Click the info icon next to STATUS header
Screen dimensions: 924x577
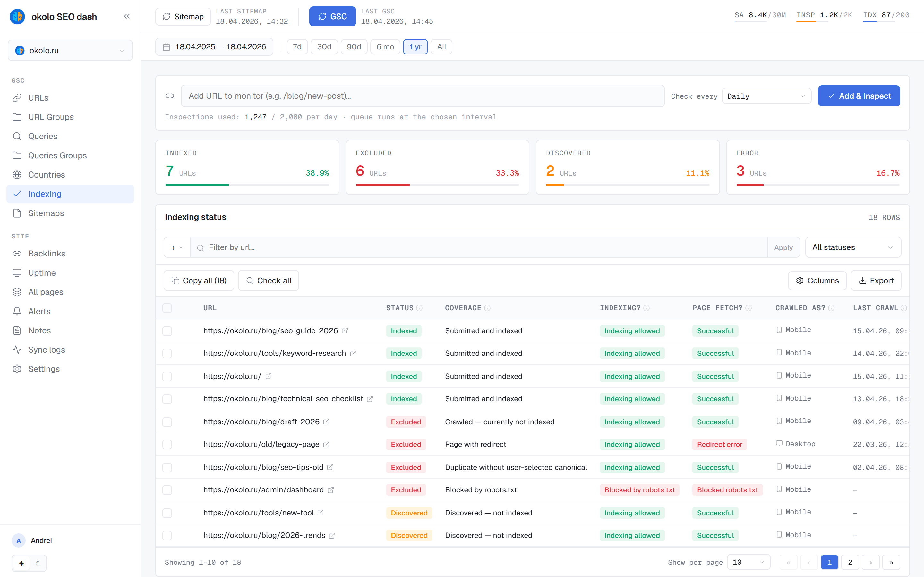(x=419, y=308)
